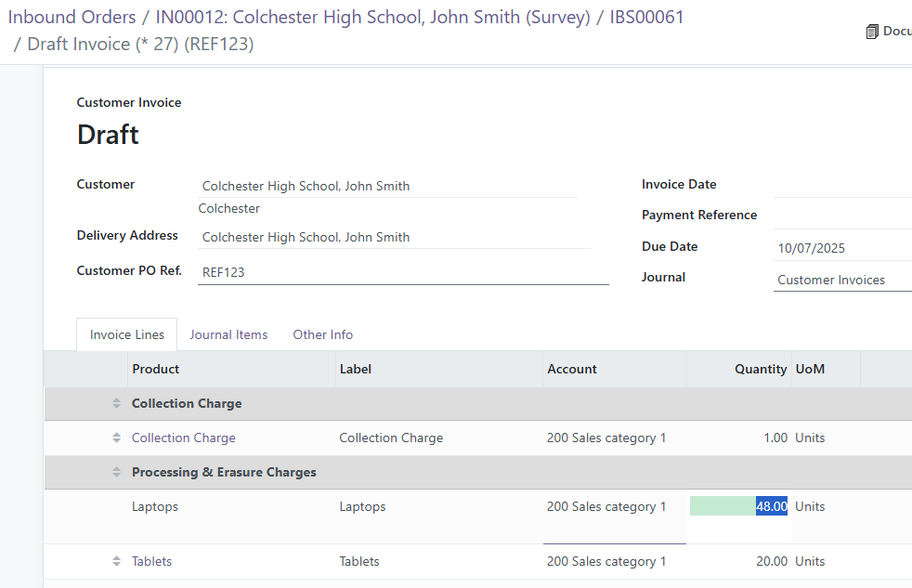Open the Journal selection field
The width and height of the screenshot is (912, 588).
[840, 280]
